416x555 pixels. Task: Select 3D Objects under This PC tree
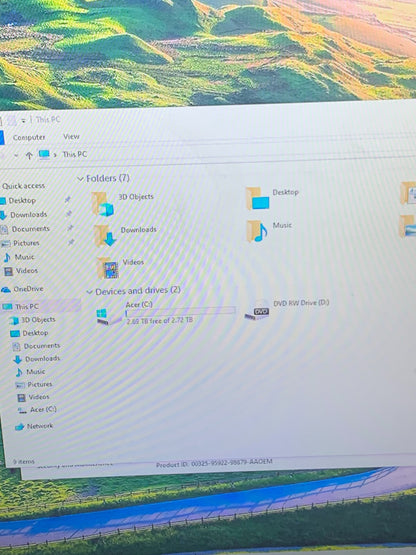point(38,320)
